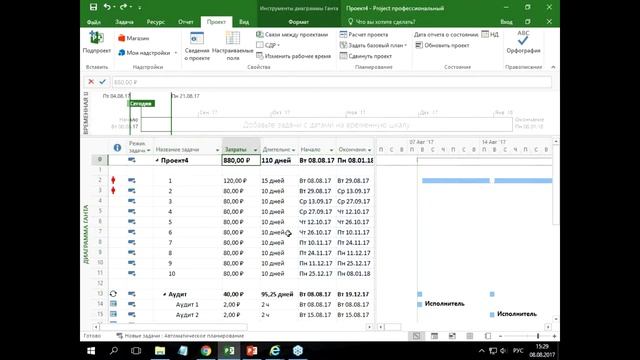This screenshot has width=640, height=360.
Task: Click the recurring task indicator in Аудит row
Action: (113, 293)
